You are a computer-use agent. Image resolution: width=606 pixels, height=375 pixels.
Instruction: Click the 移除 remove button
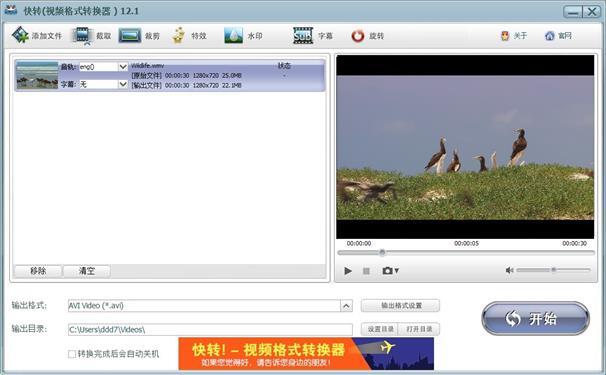38,271
